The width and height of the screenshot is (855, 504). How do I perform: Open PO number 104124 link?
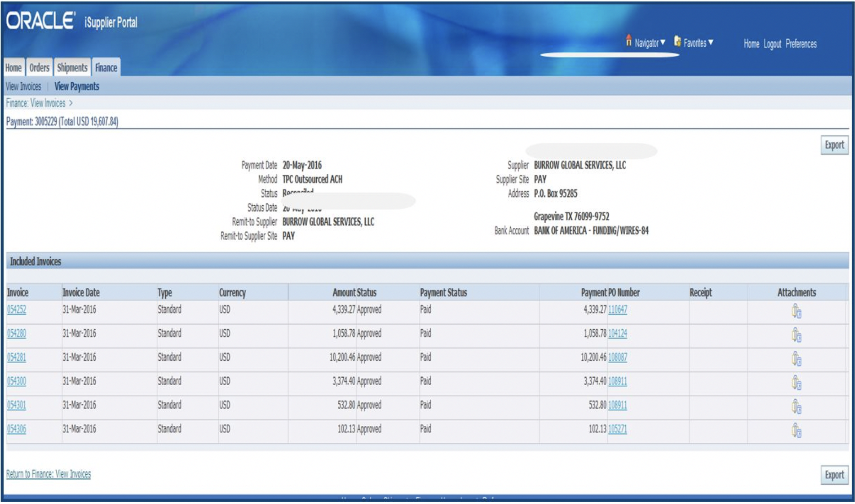(x=617, y=333)
